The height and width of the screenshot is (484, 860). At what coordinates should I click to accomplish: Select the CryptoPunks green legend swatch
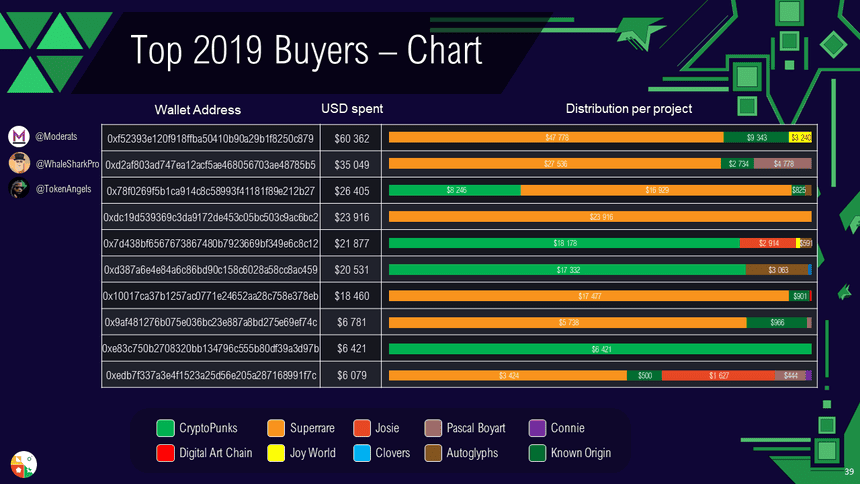coord(166,429)
